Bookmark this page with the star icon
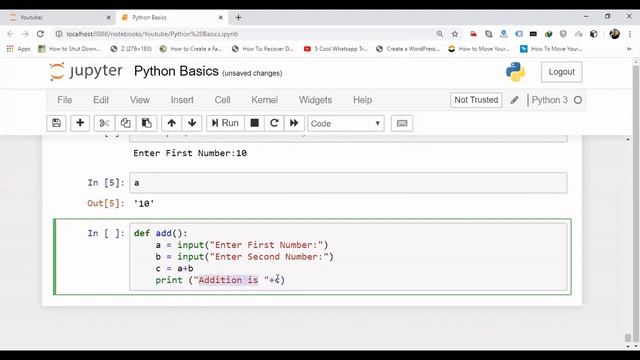 (x=455, y=34)
